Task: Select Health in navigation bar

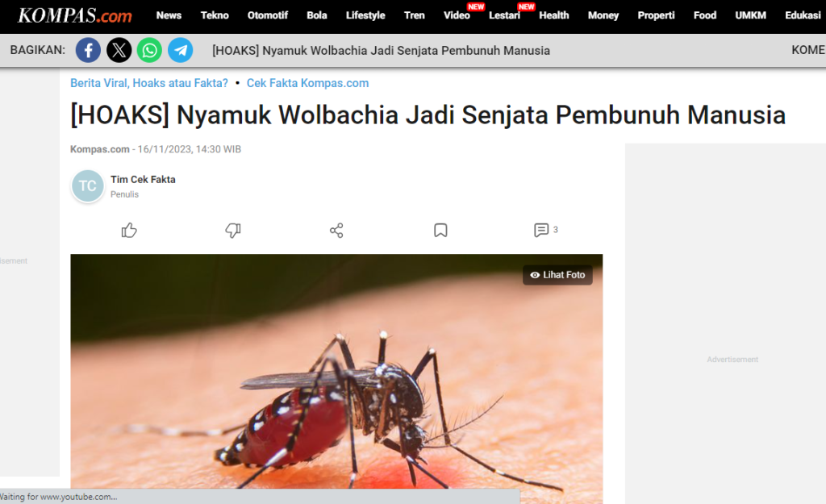Action: coord(553,16)
